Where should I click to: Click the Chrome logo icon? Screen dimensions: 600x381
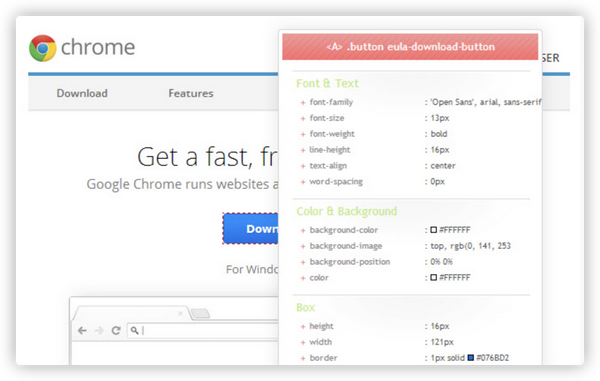pos(43,48)
